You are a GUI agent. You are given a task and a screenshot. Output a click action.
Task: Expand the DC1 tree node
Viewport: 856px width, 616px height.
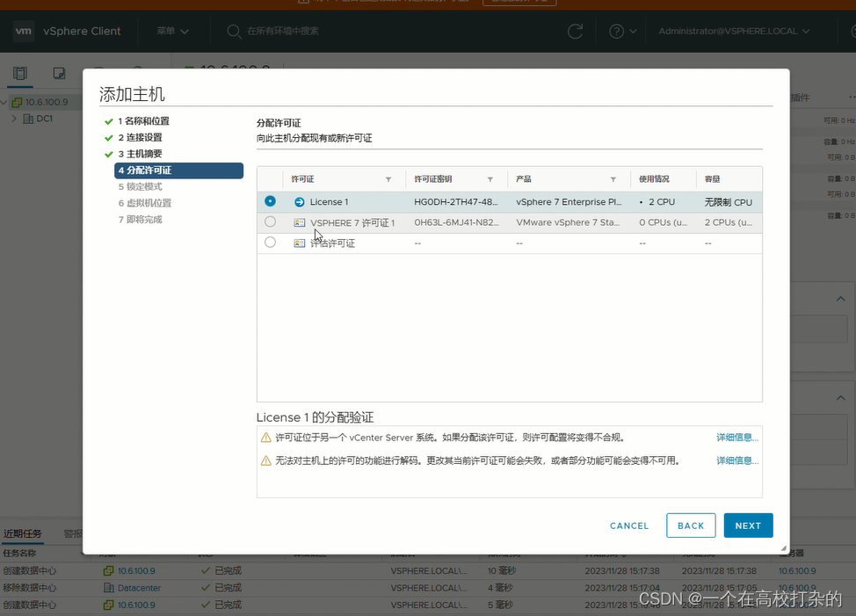pos(14,119)
